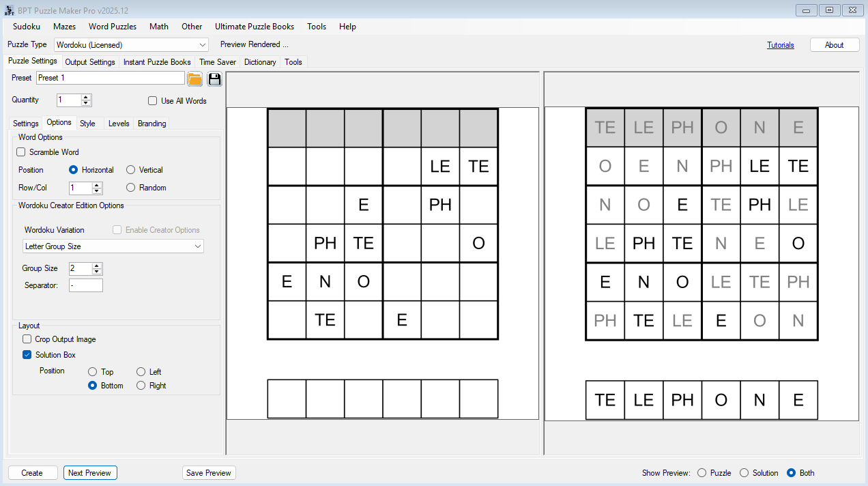Open the Ultimate Puzzle Books menu
Screen dimensions: 868x486
tap(255, 27)
